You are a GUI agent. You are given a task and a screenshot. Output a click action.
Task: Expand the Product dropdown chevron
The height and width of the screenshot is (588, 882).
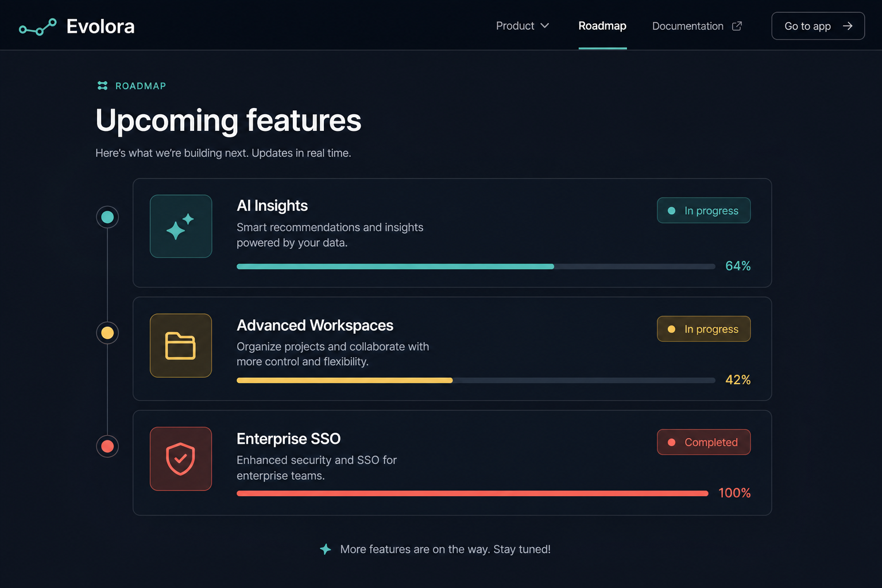545,26
